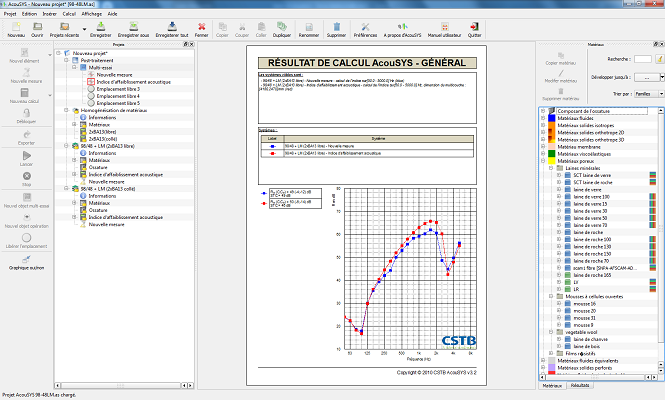Click Enregistrer sous toolbar icon
This screenshot has width=665, height=400.
pos(133,27)
